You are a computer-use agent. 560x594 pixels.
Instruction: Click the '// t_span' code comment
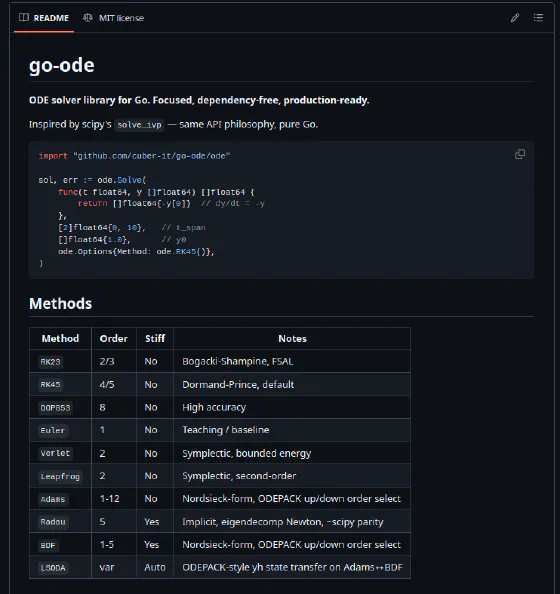pos(183,228)
